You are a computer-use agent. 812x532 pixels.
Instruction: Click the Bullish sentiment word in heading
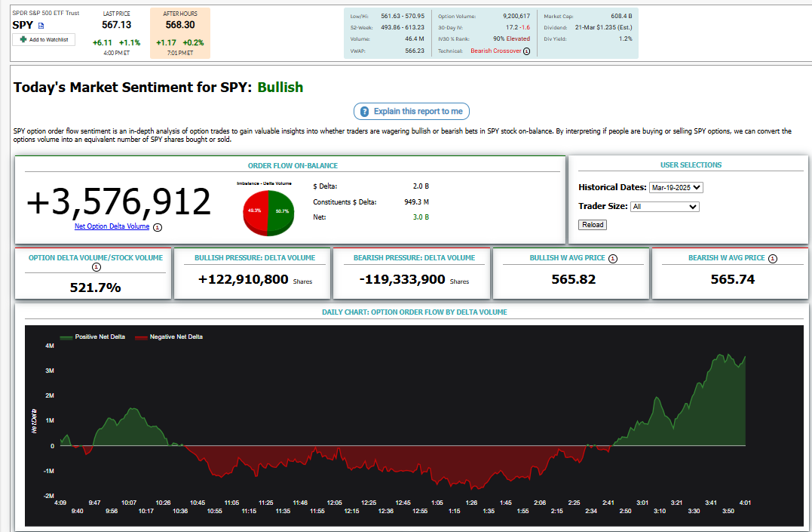[280, 87]
